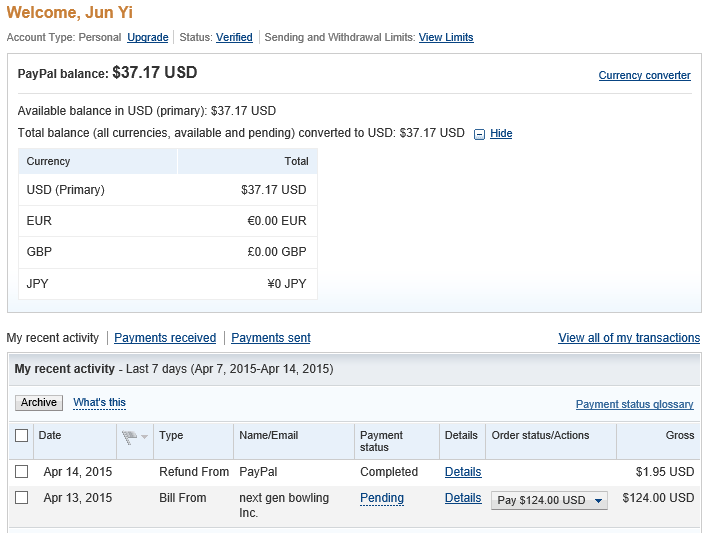Click the Pending payment status link

tap(382, 498)
